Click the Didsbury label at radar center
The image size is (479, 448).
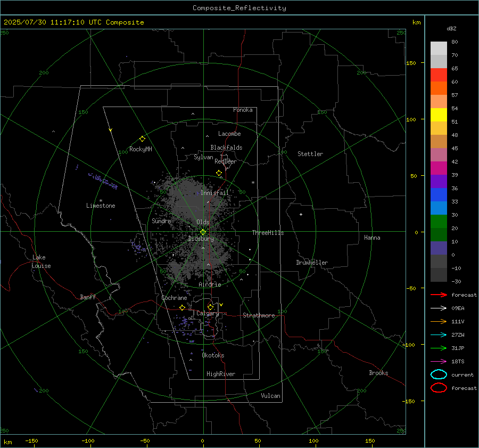tap(201, 239)
